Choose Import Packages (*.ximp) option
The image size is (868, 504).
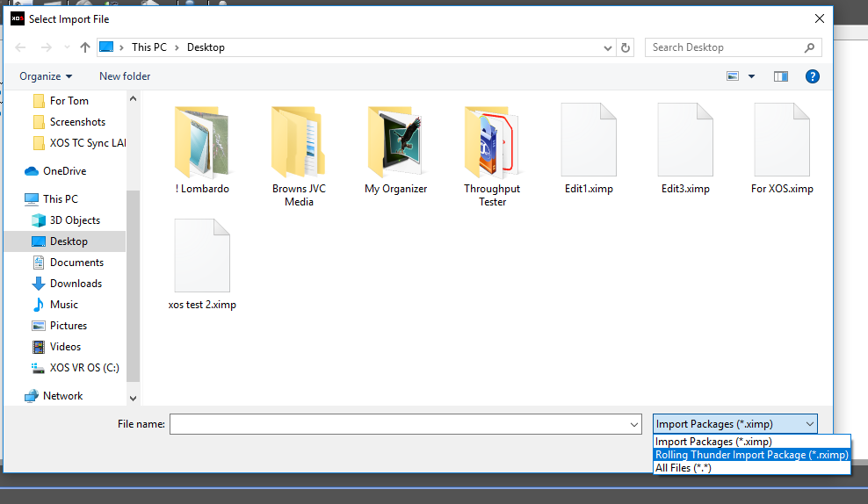click(x=752, y=442)
